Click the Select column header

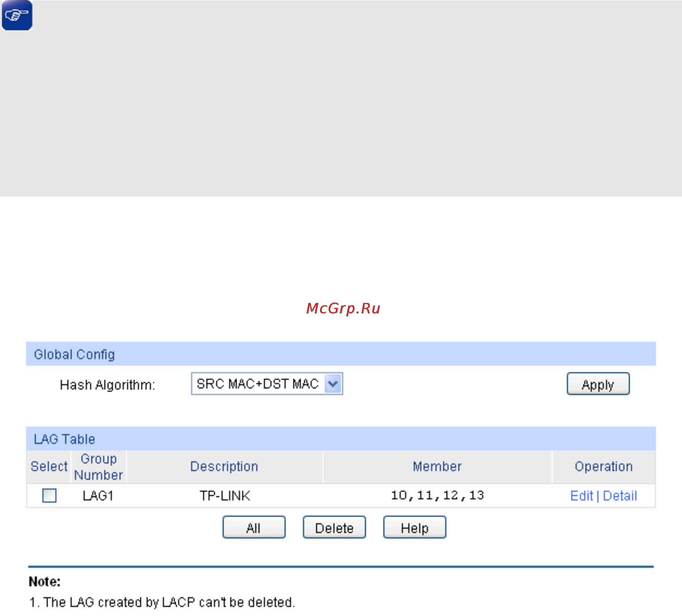(x=49, y=467)
